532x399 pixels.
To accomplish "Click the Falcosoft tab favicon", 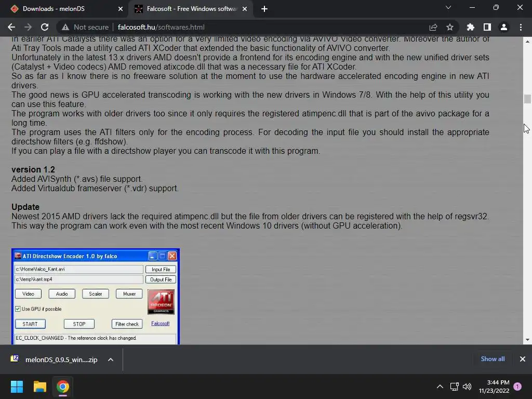I will [138, 9].
